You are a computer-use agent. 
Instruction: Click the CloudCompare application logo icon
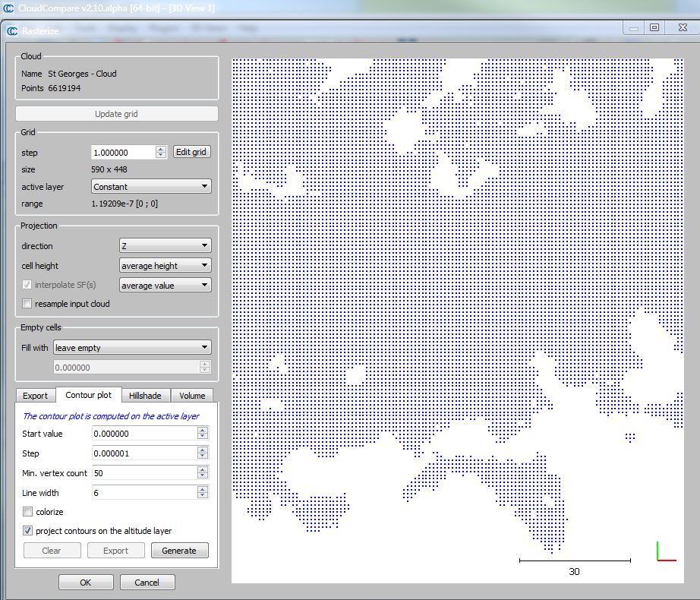[x=8, y=8]
